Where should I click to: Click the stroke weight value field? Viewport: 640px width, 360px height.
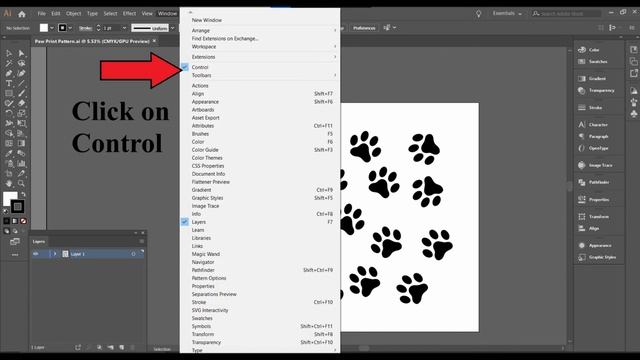tap(111, 28)
